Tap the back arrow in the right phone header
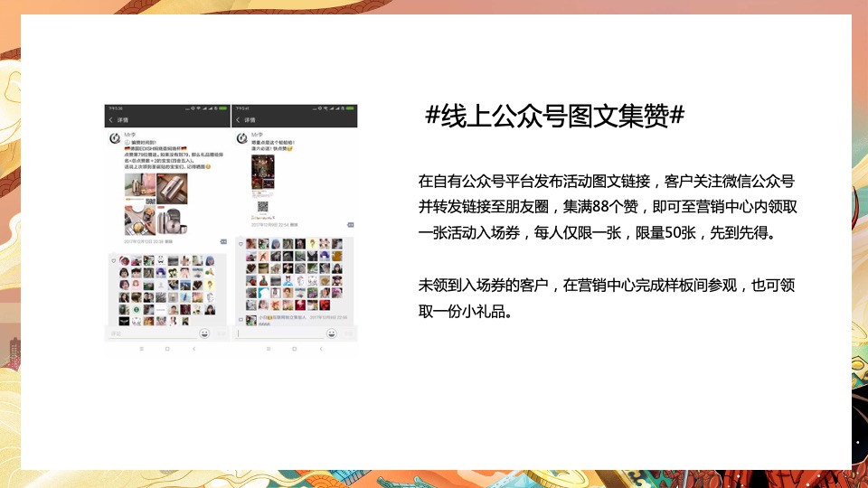Viewport: 868px width, 488px height. 238,119
